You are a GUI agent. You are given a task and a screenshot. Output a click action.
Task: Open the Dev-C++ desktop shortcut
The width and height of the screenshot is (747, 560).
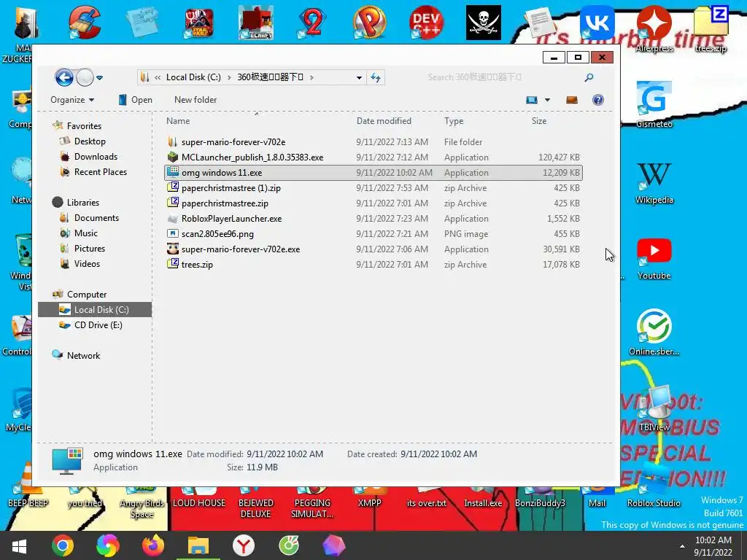pyautogui.click(x=426, y=23)
